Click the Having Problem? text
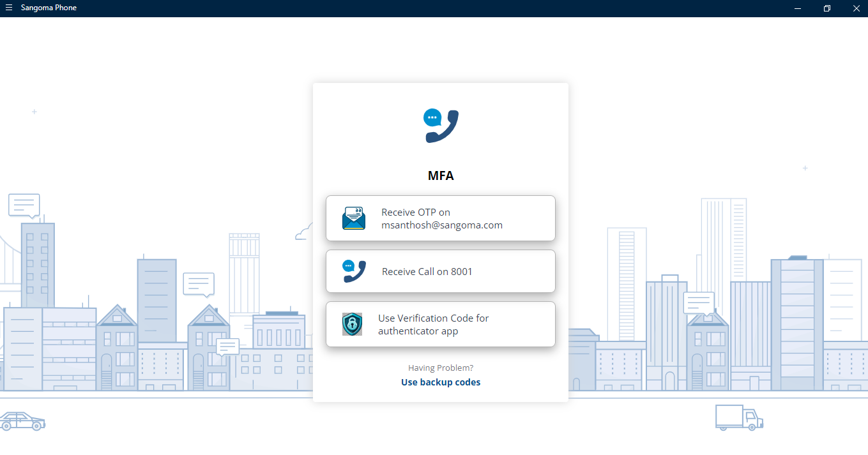 [441, 368]
